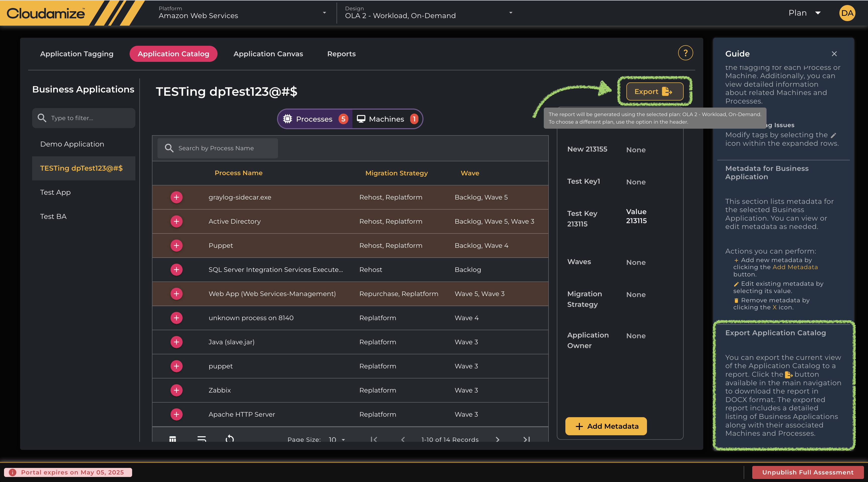Open the Design plan dropdown
Viewport: 868px width, 482px height.
pyautogui.click(x=428, y=13)
